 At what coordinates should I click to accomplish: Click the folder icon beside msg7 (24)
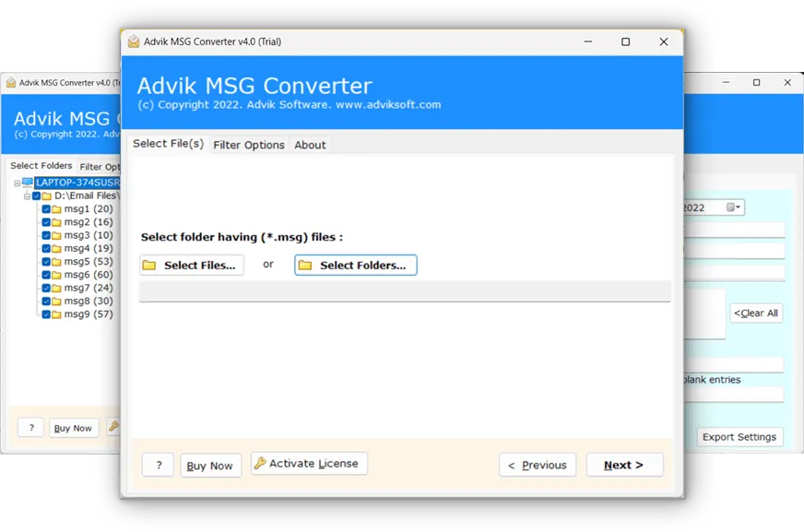(x=56, y=288)
